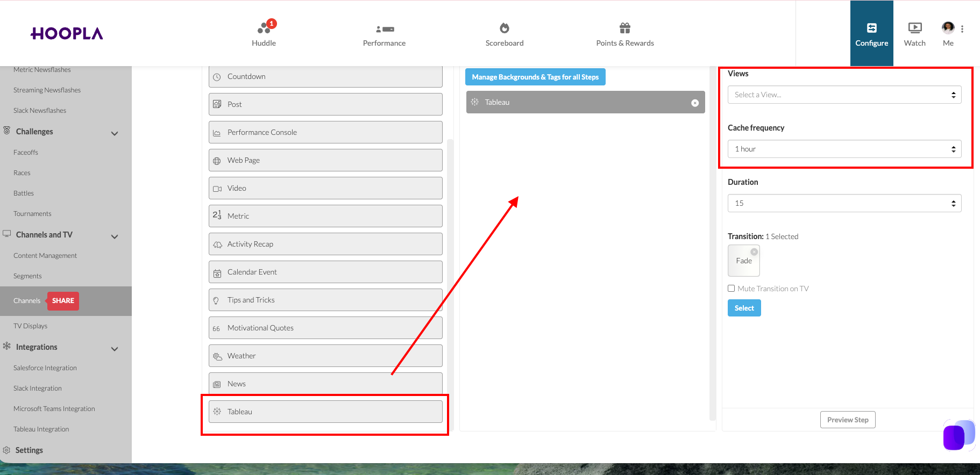Viewport: 980px width, 475px height.
Task: Click the Web Page globe icon
Action: 217,161
